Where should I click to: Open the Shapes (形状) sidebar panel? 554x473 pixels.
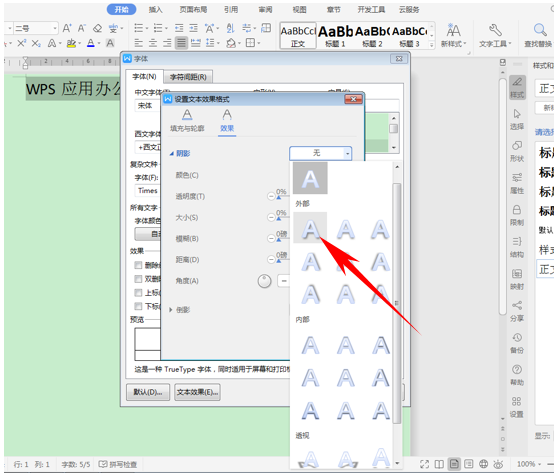(x=517, y=151)
